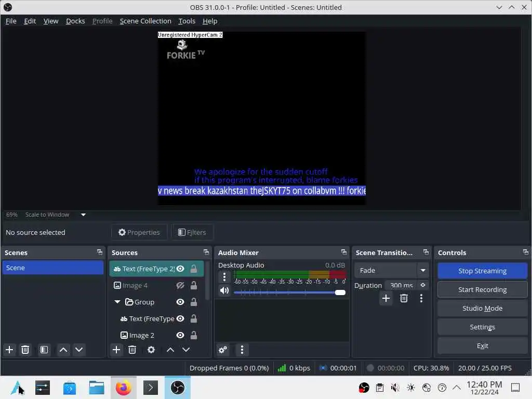Collapse the Group source tree
Image resolution: width=532 pixels, height=399 pixels.
(117, 302)
